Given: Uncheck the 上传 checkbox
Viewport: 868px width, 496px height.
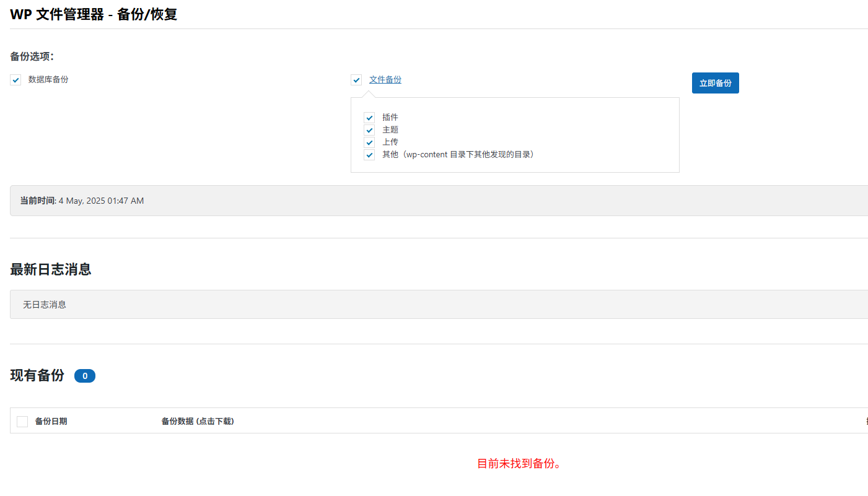Looking at the screenshot, I should coord(369,142).
